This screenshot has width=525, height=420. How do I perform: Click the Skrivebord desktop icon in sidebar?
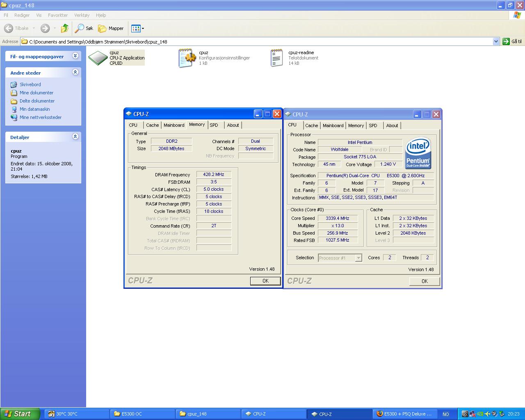[x=14, y=84]
